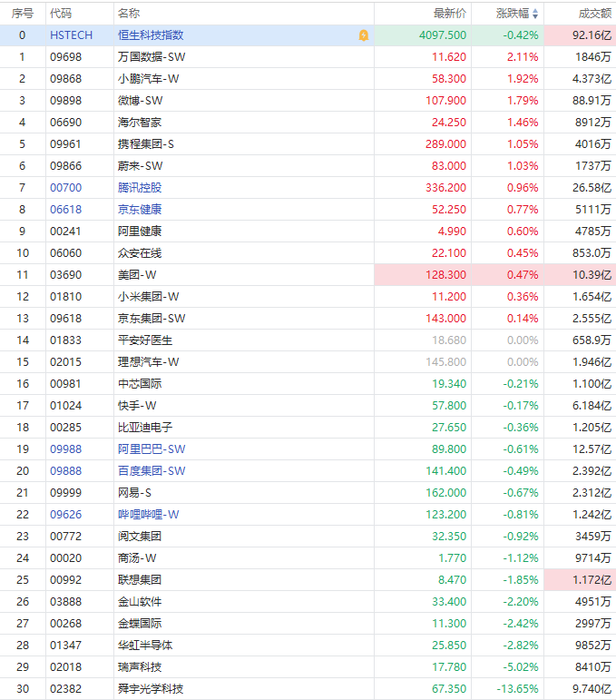The height and width of the screenshot is (700, 616).
Task: Select the 瑞声科技 row name
Action: pyautogui.click(x=140, y=667)
